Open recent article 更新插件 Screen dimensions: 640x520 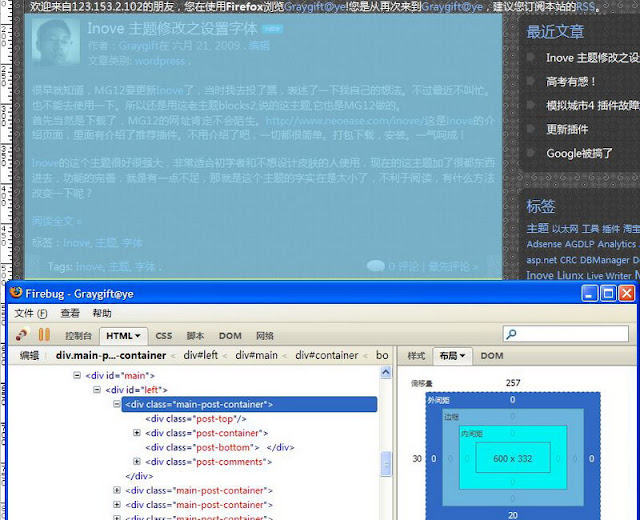(567, 129)
